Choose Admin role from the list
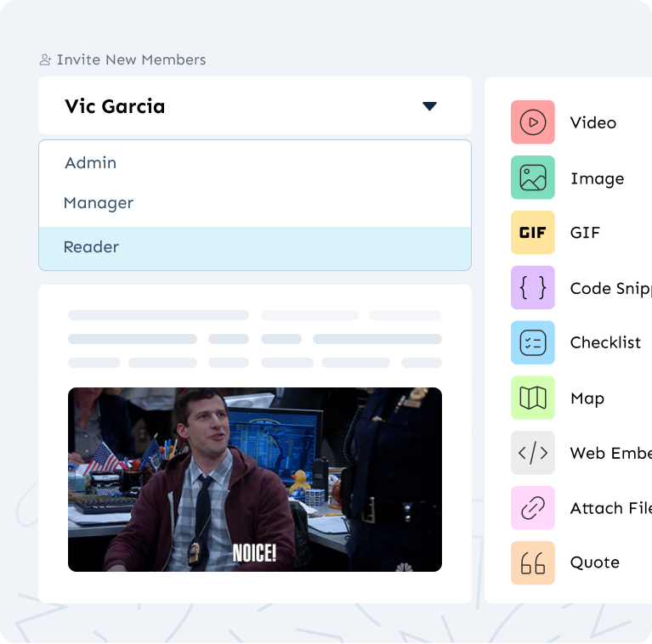Image resolution: width=652 pixels, height=644 pixels. pos(91,162)
